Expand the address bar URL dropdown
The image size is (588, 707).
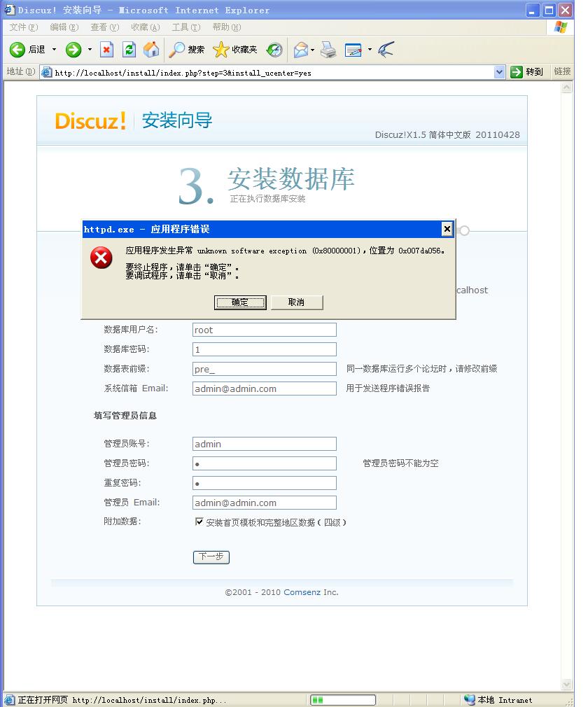click(499, 72)
